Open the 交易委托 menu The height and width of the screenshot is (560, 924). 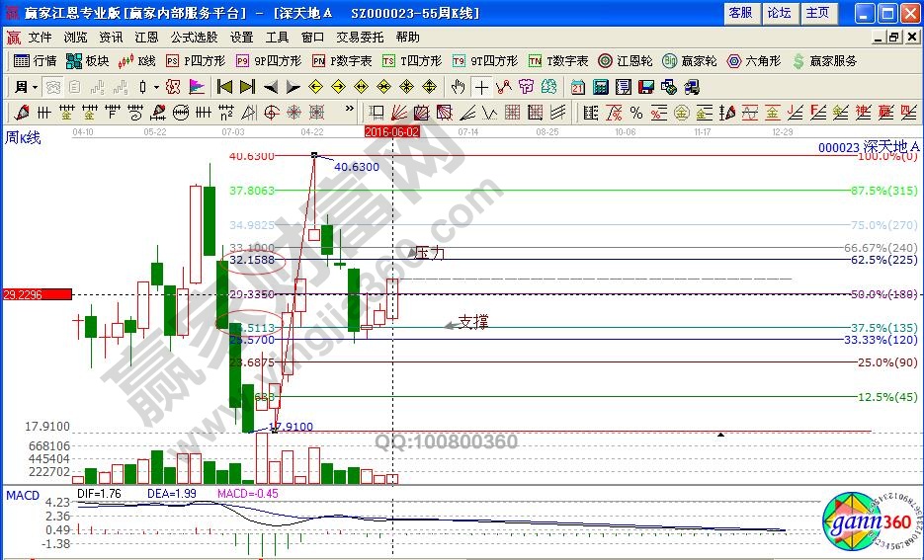(x=360, y=37)
